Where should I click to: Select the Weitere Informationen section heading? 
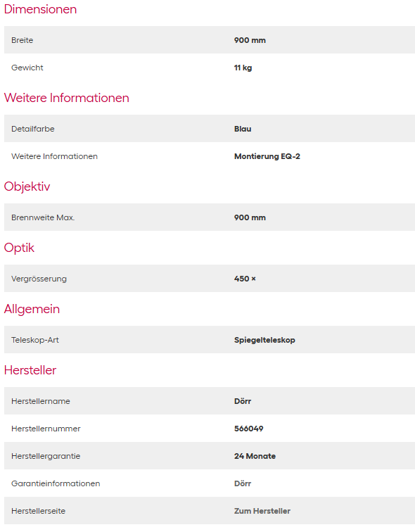point(66,98)
